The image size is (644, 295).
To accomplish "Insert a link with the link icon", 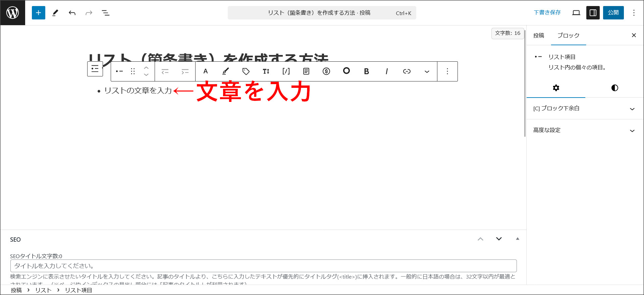I will coord(407,71).
